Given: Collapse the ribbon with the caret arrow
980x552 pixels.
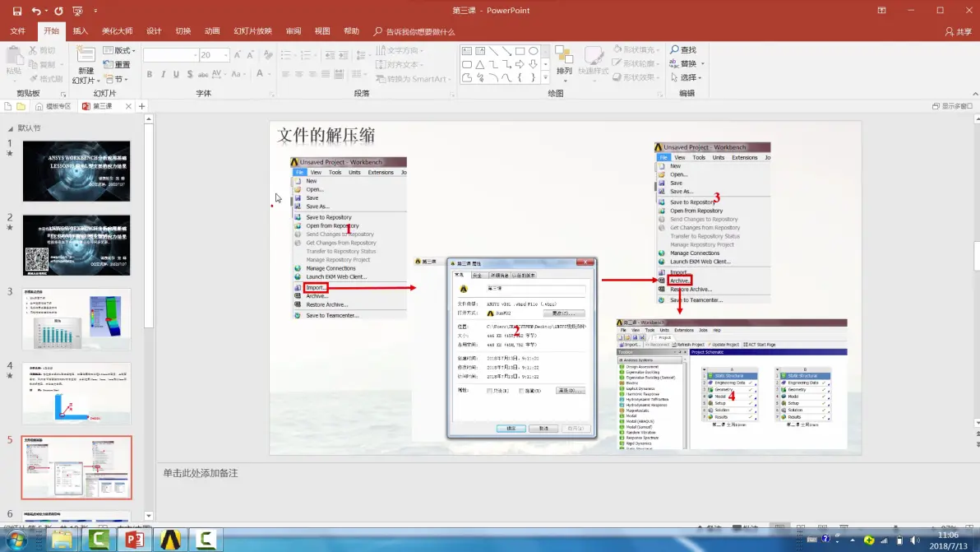Looking at the screenshot, I should pyautogui.click(x=975, y=94).
